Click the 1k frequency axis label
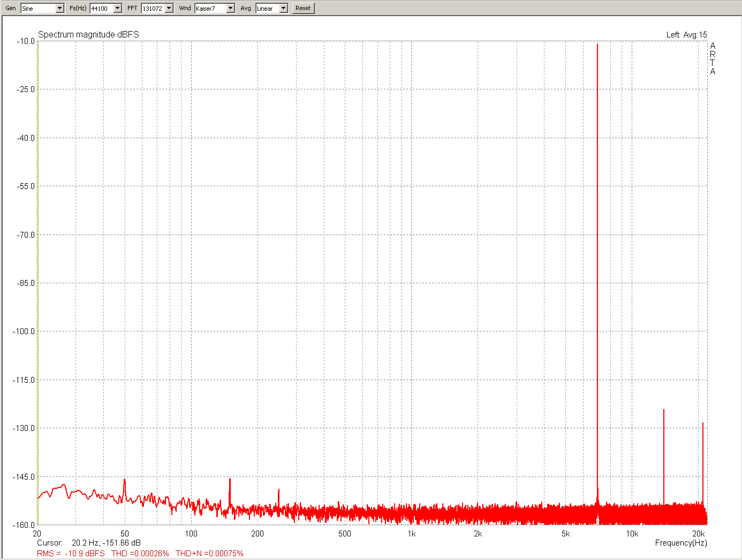The width and height of the screenshot is (742, 560). point(411,534)
